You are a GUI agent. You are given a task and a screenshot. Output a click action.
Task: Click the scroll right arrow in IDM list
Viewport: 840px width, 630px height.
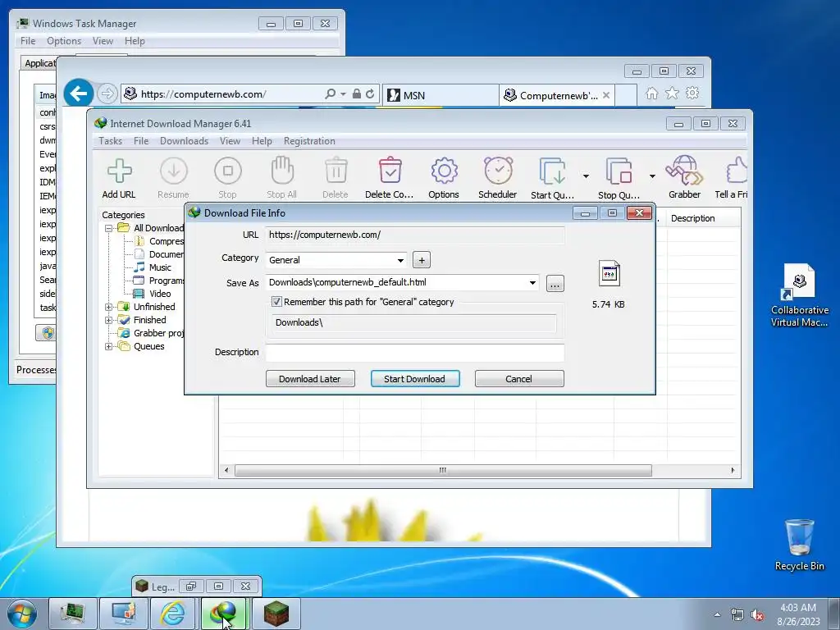click(x=733, y=470)
